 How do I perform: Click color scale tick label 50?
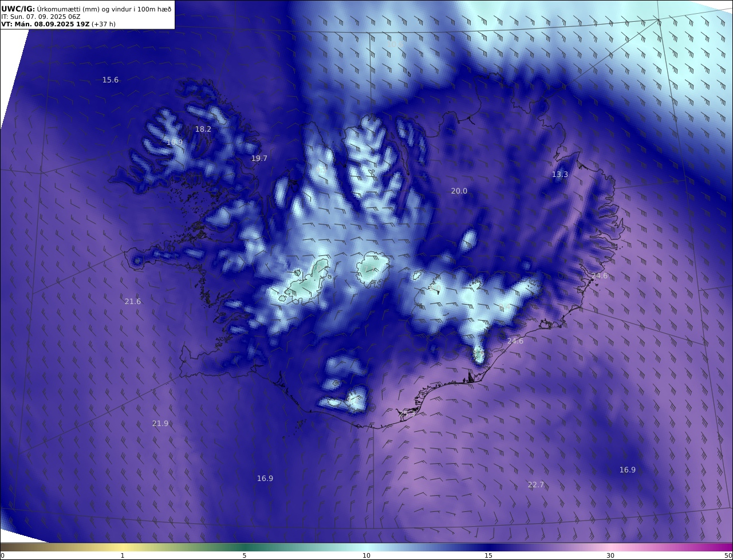[728, 556]
